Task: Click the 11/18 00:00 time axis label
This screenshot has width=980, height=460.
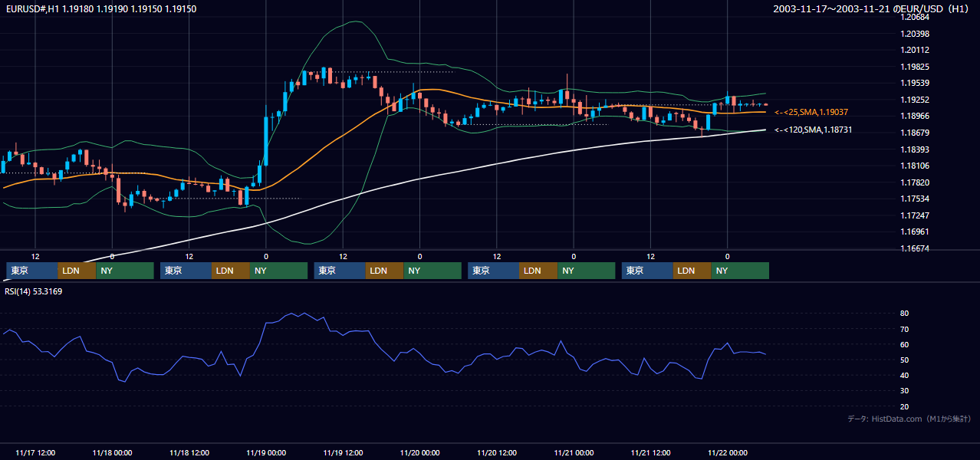Action: pos(112,453)
